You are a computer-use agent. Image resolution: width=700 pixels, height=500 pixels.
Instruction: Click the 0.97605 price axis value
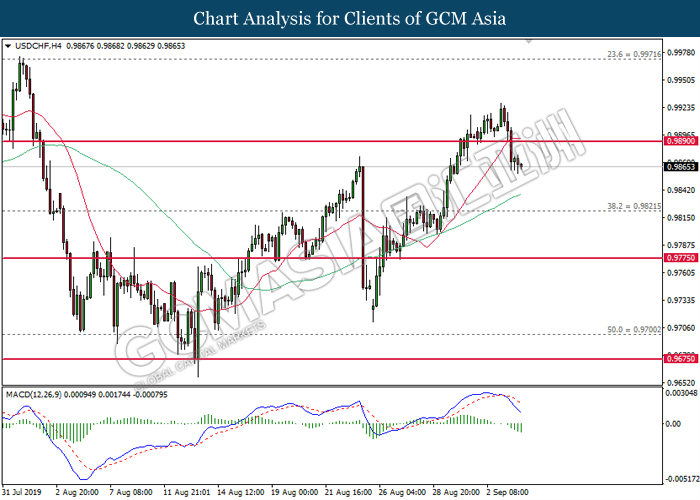click(x=681, y=273)
